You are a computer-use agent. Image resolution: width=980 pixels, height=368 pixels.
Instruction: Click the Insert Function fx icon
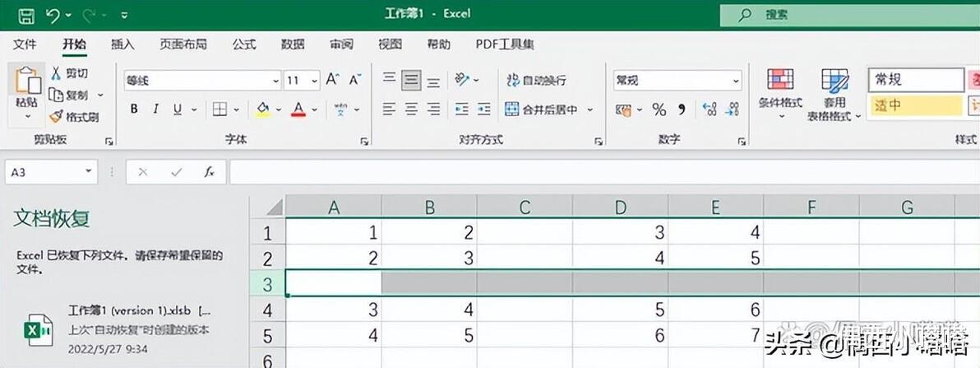pos(210,171)
